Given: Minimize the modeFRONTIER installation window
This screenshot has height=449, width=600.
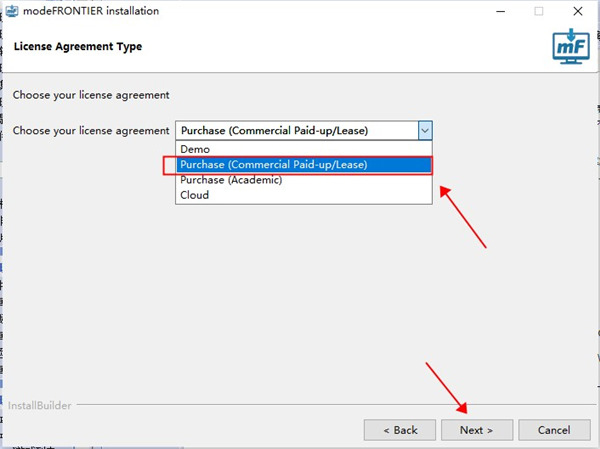Looking at the screenshot, I should [x=501, y=11].
